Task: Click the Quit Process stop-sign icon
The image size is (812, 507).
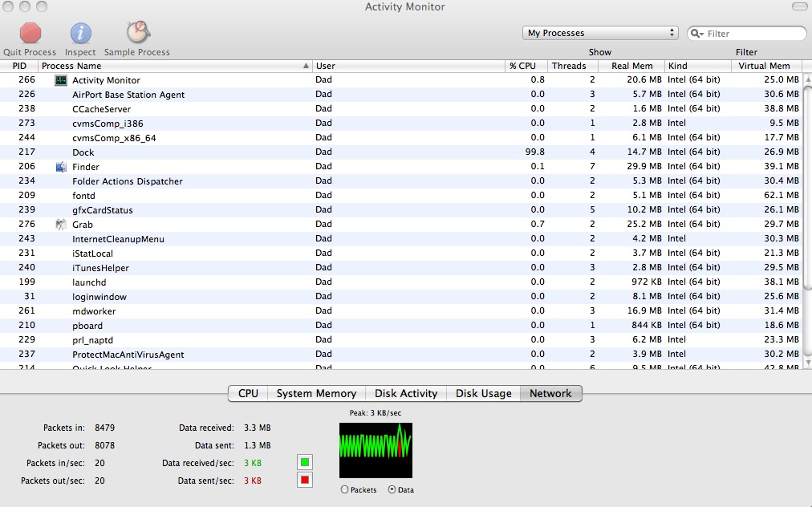Action: (x=30, y=33)
